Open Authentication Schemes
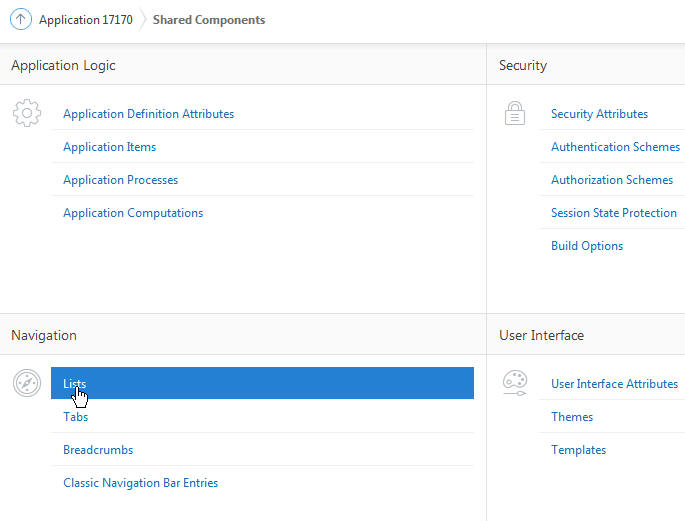 point(615,147)
